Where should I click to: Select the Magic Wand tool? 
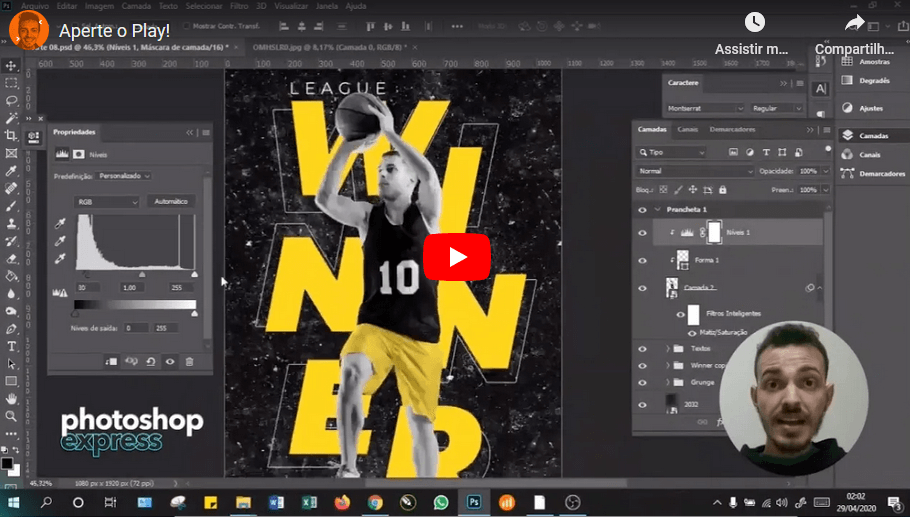pos(11,118)
